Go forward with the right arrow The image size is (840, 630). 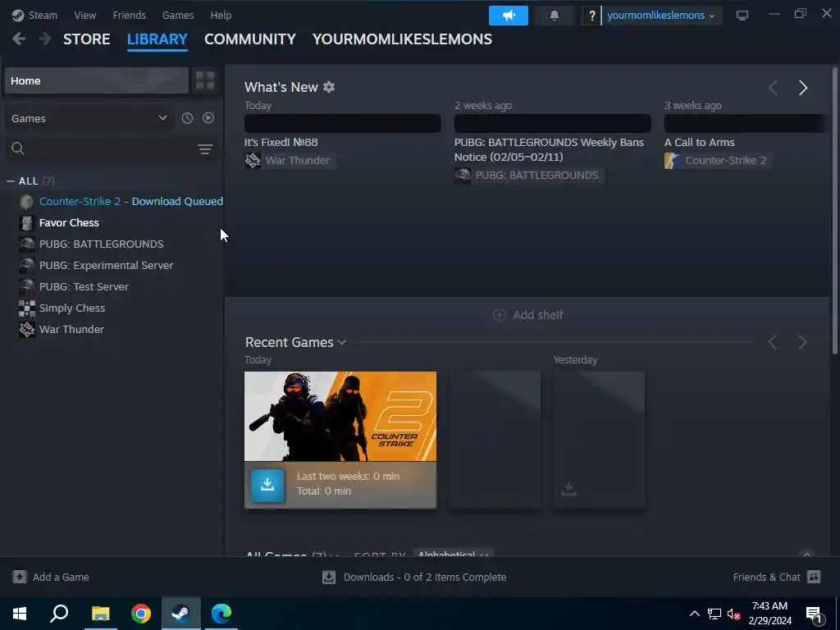click(46, 39)
